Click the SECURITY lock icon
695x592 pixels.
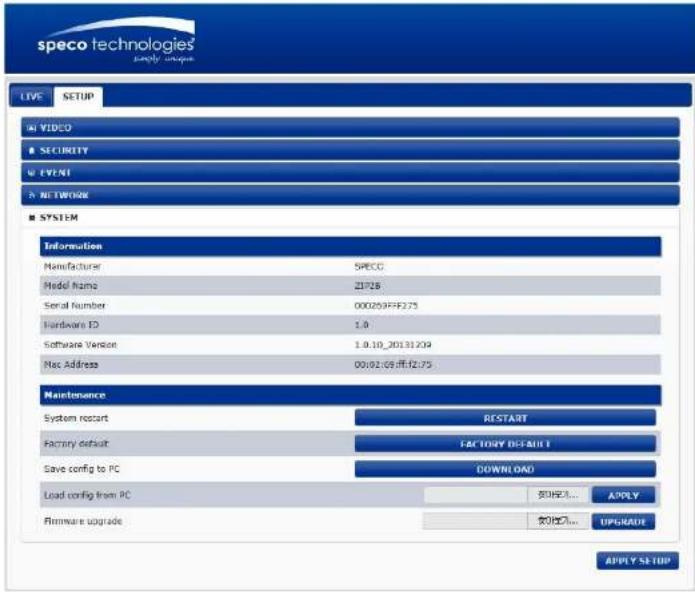[31, 151]
